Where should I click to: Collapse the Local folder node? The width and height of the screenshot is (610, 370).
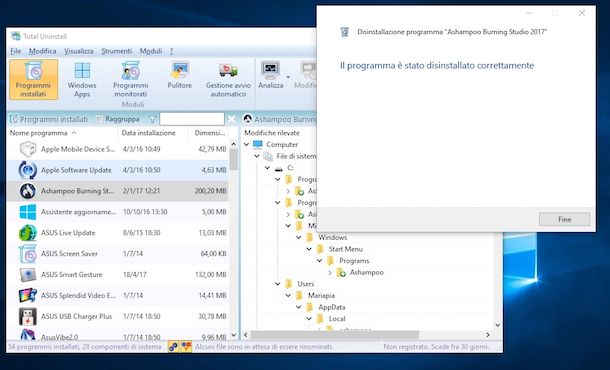point(309,319)
